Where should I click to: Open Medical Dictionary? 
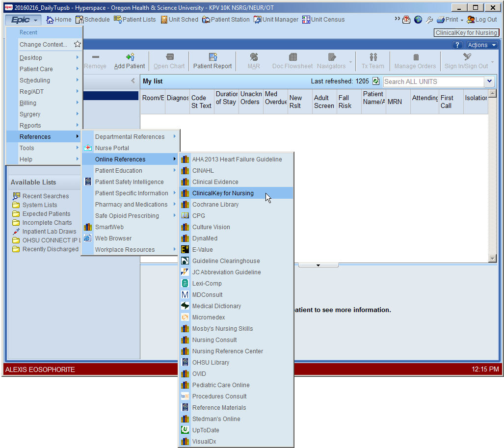point(236,306)
